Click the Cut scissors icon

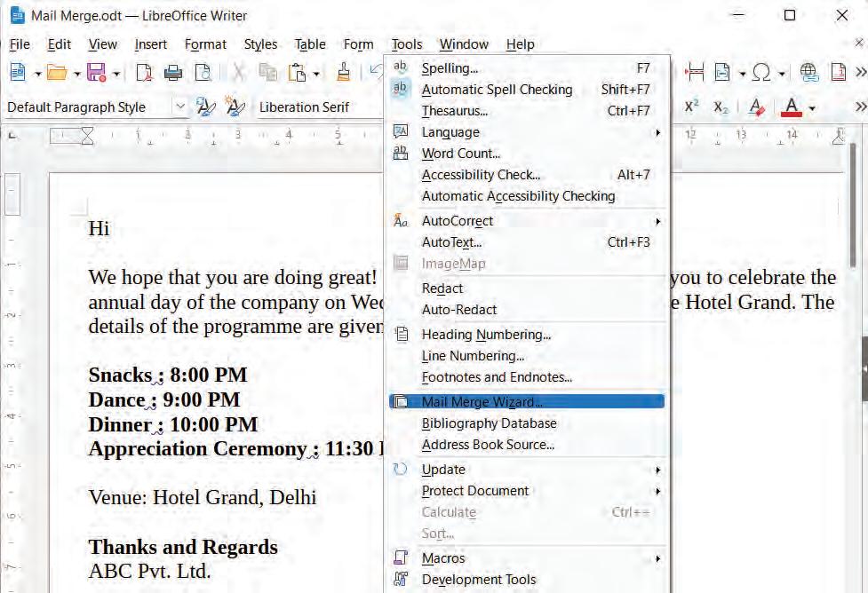[x=239, y=73]
